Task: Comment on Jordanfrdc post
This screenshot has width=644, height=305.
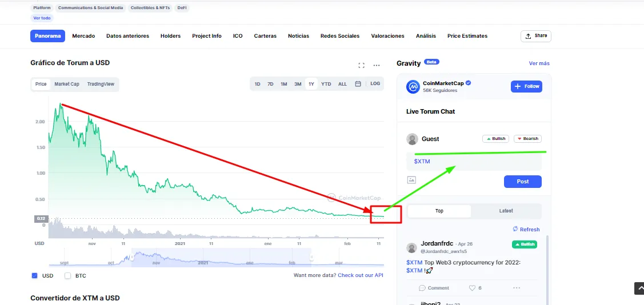Action: click(434, 288)
